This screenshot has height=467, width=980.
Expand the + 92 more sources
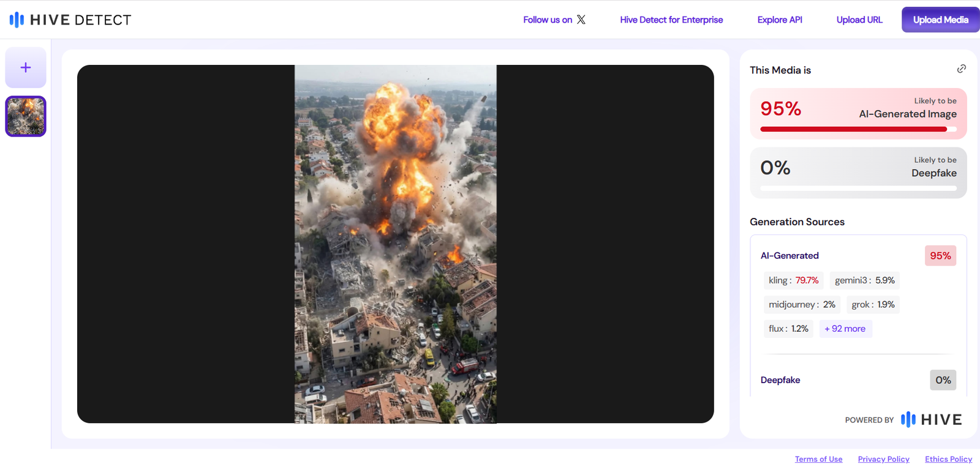coord(845,329)
